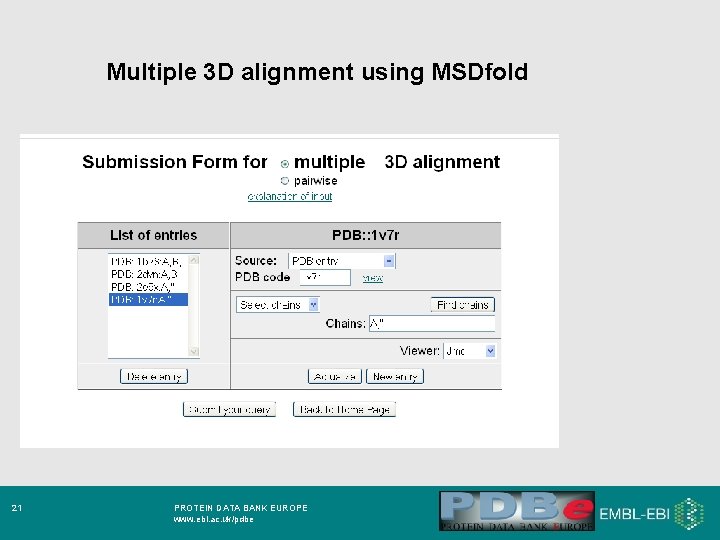720x540 pixels.
Task: Select the PDB 2e5x entry in list
Action: tap(148, 287)
